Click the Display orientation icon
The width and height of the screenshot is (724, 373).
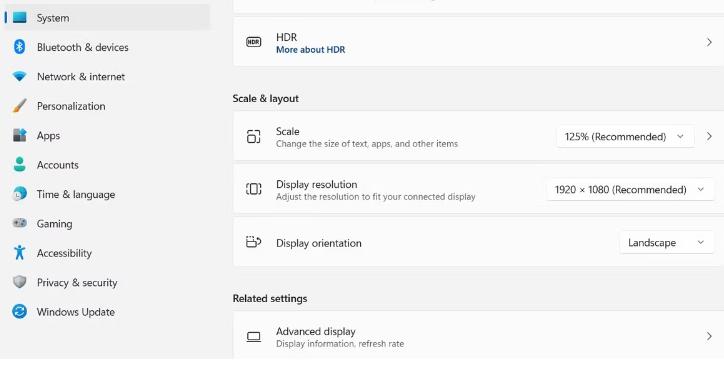(x=253, y=242)
